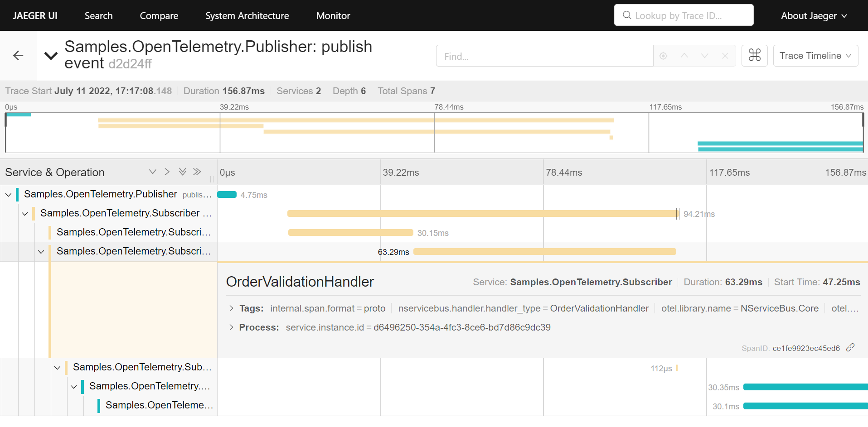
Task: Click the 30.15ms span bar
Action: tap(351, 233)
